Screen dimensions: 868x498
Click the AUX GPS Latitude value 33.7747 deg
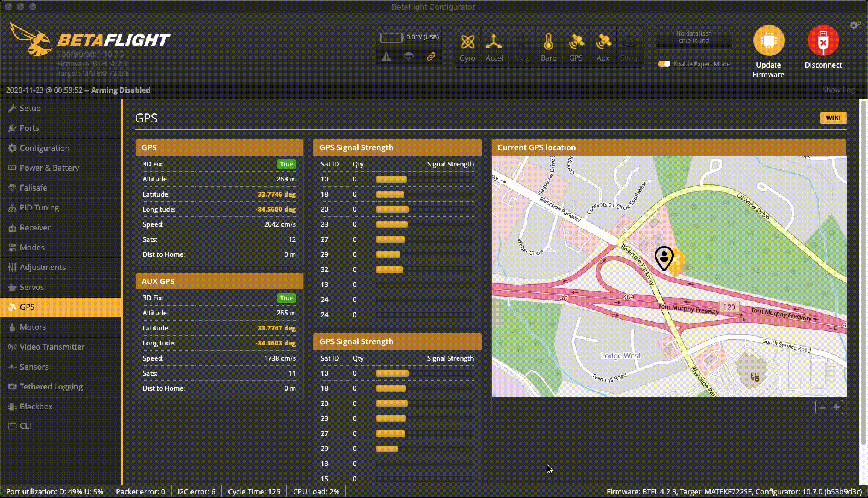tap(277, 328)
